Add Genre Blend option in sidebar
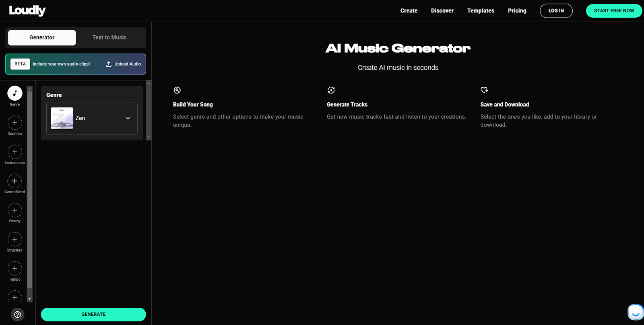Image resolution: width=644 pixels, height=325 pixels. (x=15, y=181)
